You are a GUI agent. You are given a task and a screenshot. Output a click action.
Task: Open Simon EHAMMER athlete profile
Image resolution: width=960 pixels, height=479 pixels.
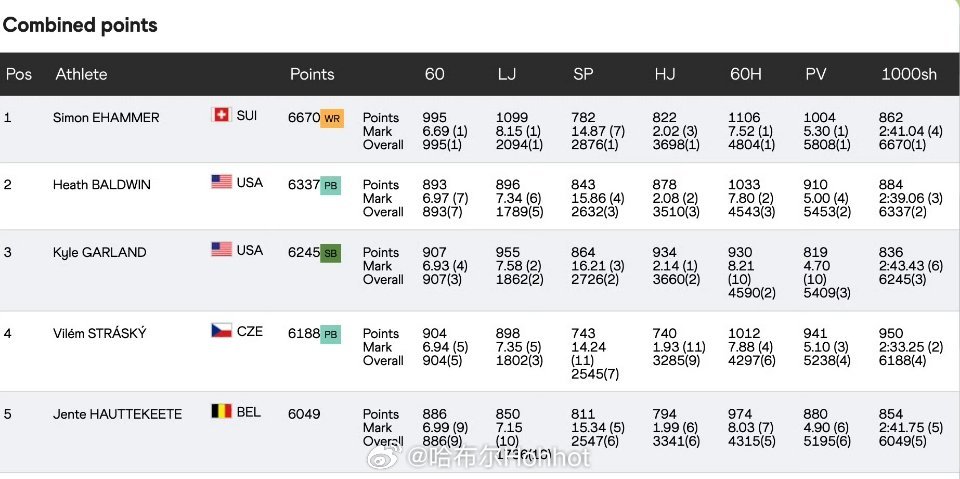[106, 118]
